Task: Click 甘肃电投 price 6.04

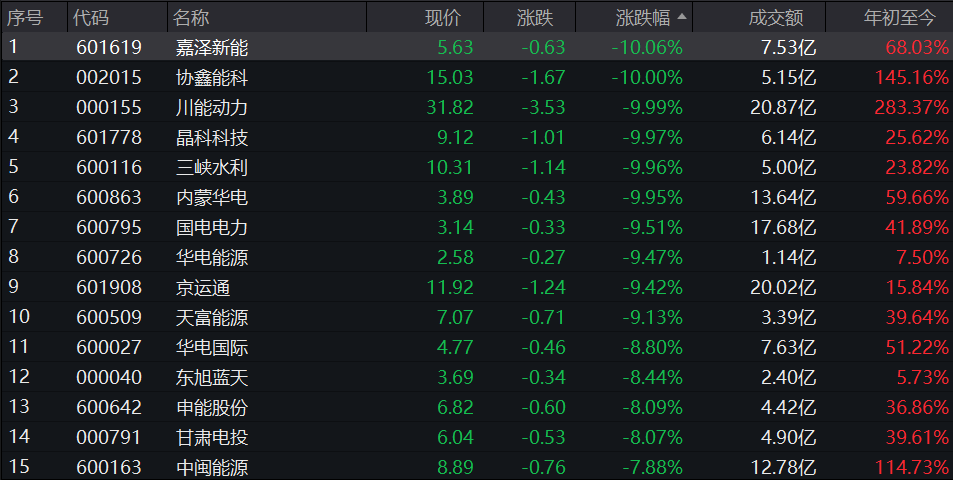Action: click(455, 437)
